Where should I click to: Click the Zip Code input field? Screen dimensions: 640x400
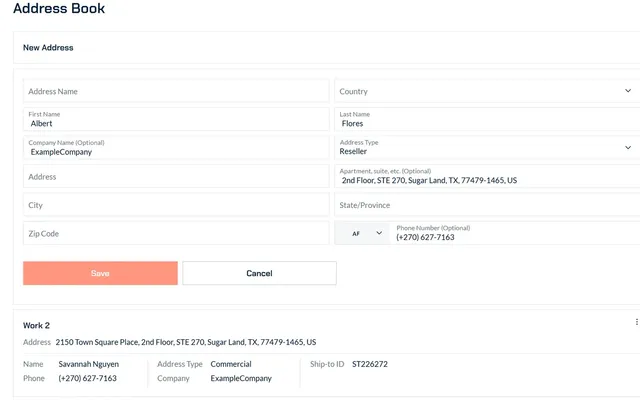176,233
